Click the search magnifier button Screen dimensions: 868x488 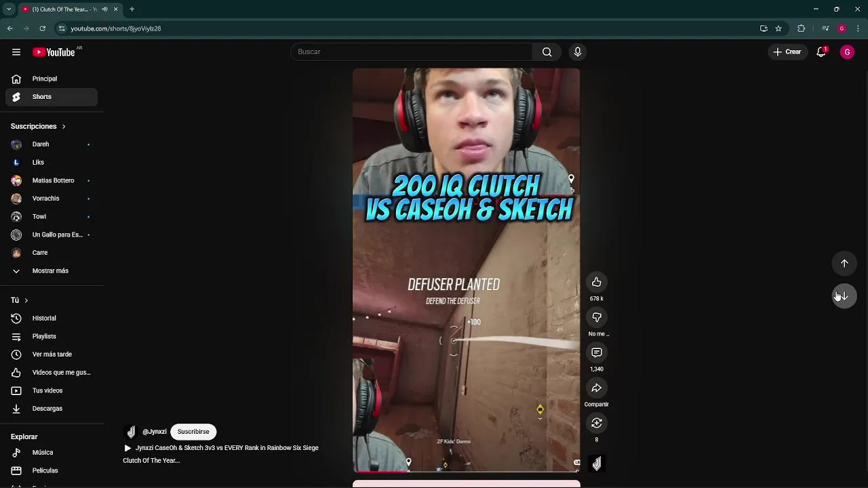coord(547,52)
